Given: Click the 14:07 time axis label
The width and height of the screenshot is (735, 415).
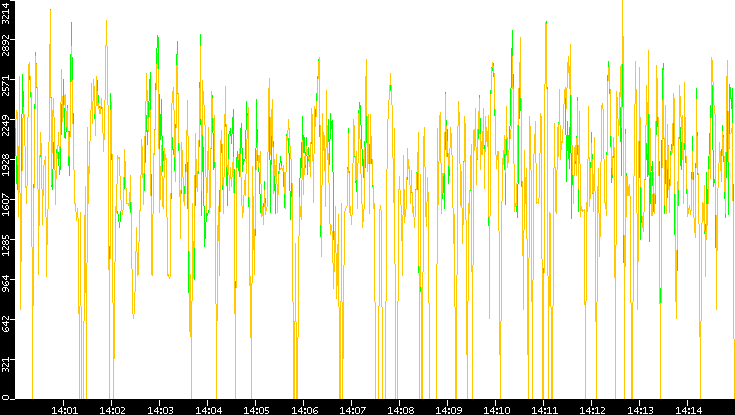Looking at the screenshot, I should pos(352,410).
